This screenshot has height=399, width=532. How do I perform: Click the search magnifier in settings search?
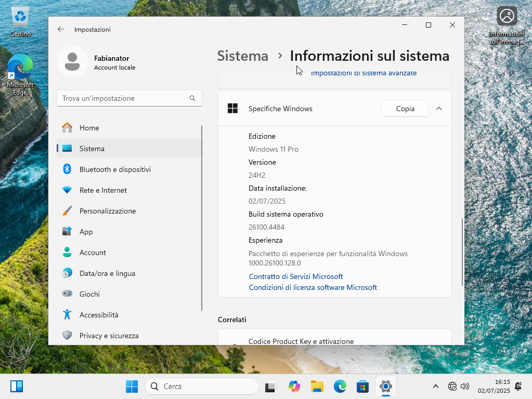point(192,98)
